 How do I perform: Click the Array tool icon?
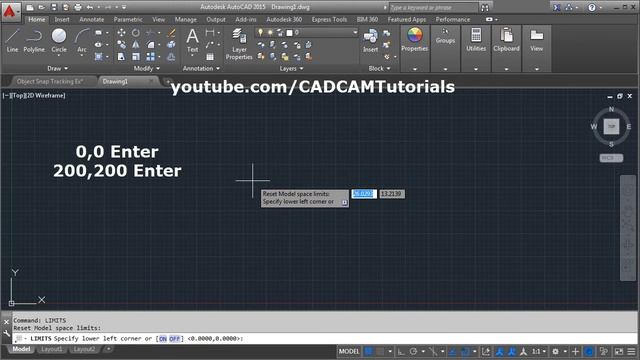tap(151, 57)
